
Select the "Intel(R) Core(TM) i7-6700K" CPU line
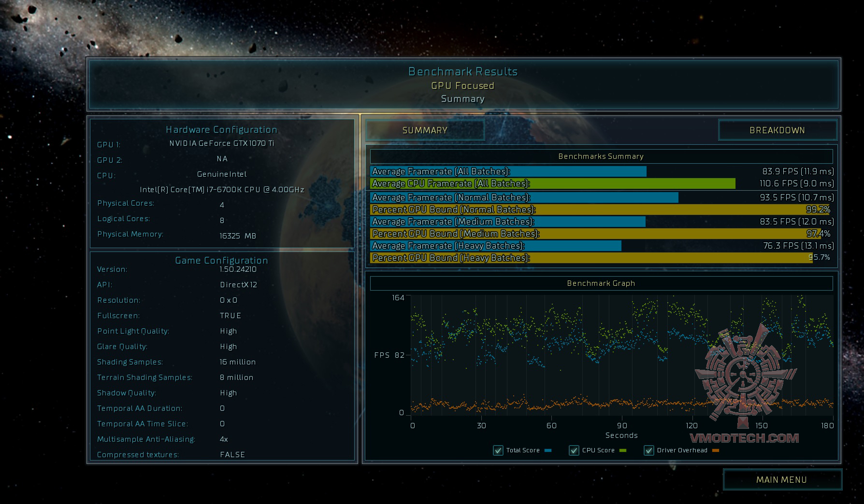click(x=222, y=190)
